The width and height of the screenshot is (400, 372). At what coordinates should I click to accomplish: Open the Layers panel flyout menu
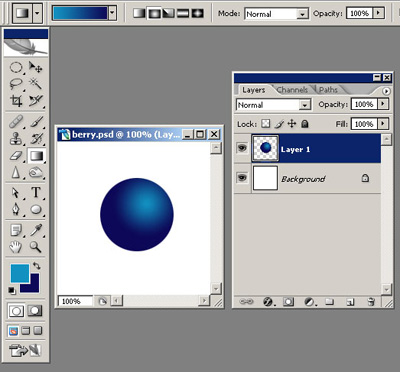point(386,91)
